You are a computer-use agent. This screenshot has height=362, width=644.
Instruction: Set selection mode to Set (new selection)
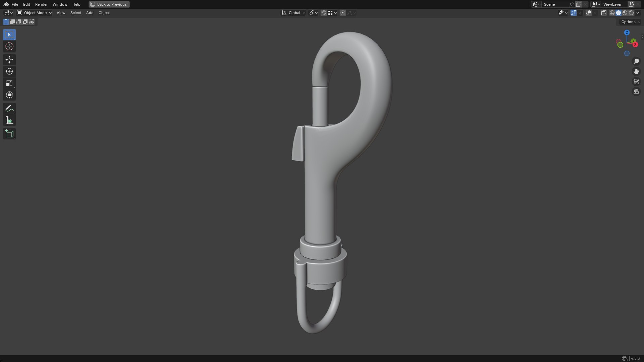pyautogui.click(x=6, y=22)
